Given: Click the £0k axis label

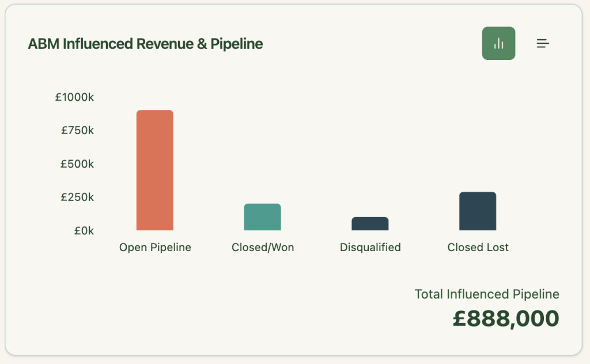Looking at the screenshot, I should [84, 230].
